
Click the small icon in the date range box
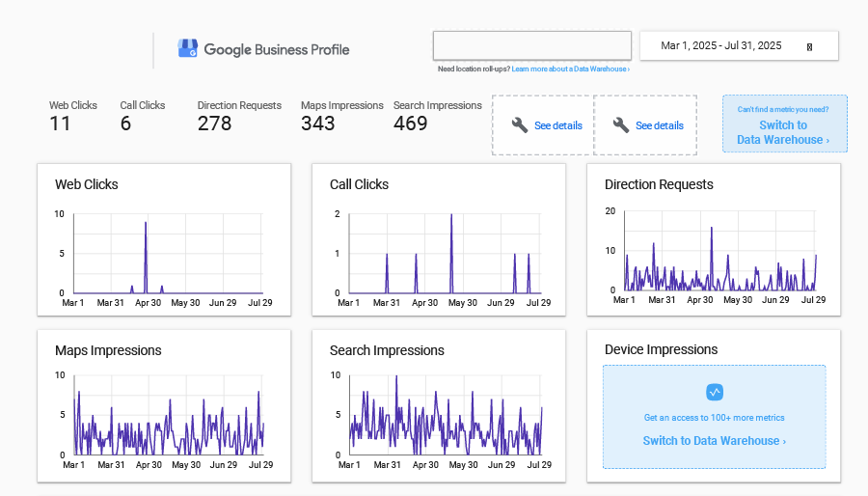tap(809, 46)
